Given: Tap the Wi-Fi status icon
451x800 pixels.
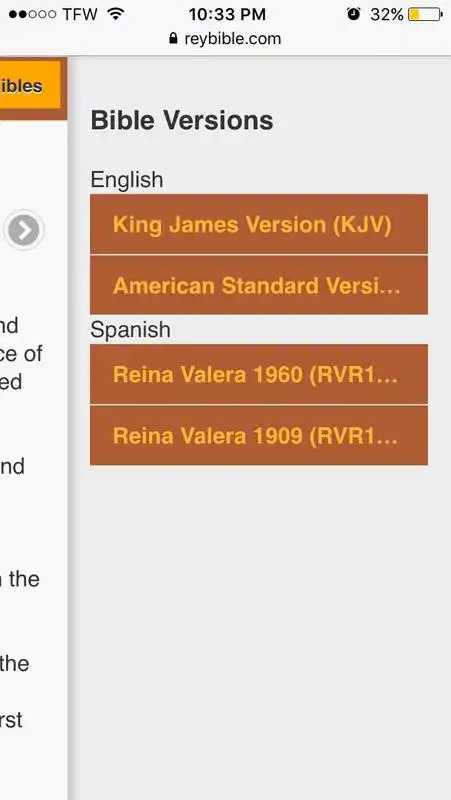Looking at the screenshot, I should click(116, 14).
